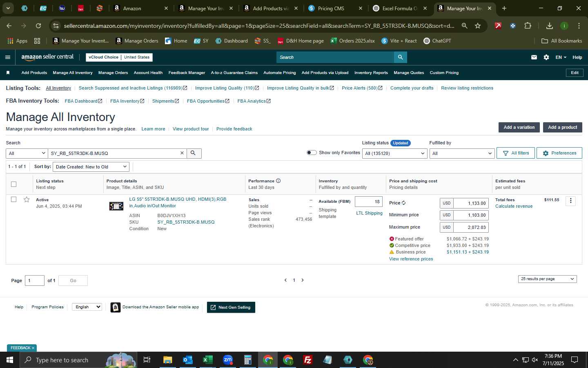Expand the search field type dropdown showing All

point(27,153)
